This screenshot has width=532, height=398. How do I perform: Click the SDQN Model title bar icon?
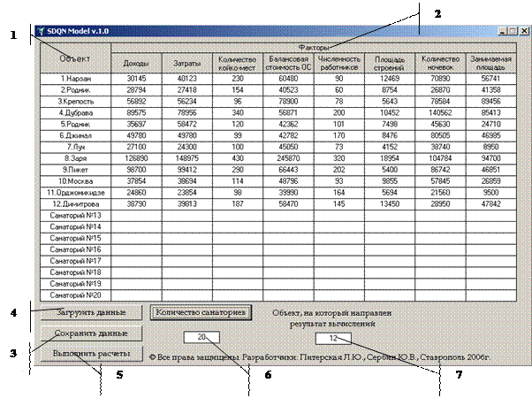pyautogui.click(x=40, y=31)
